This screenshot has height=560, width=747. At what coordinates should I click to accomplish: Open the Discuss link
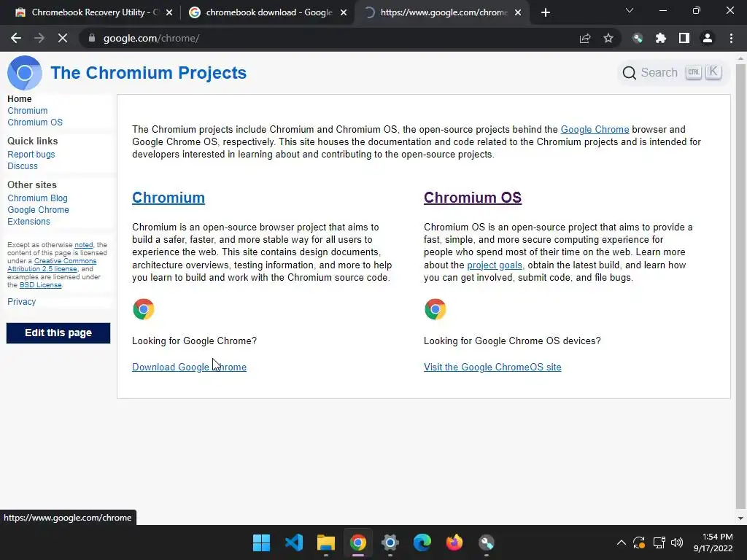click(x=23, y=166)
